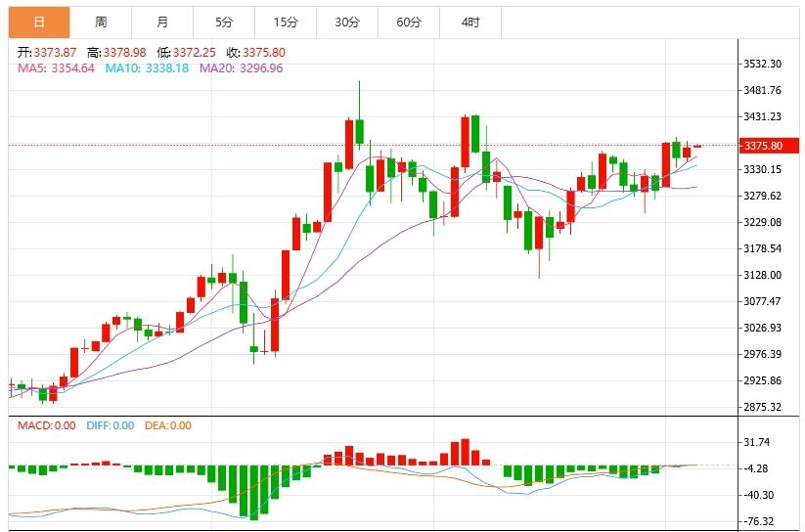
Task: Select the 15分 interval tab
Action: pyautogui.click(x=286, y=22)
